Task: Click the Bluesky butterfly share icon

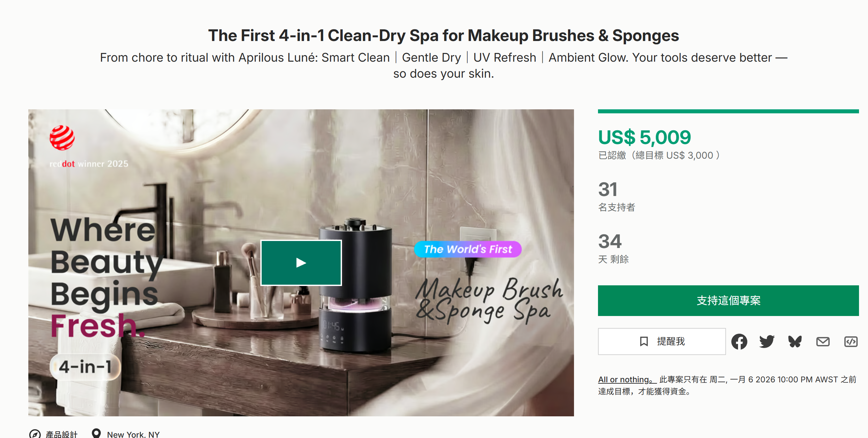Action: point(795,342)
